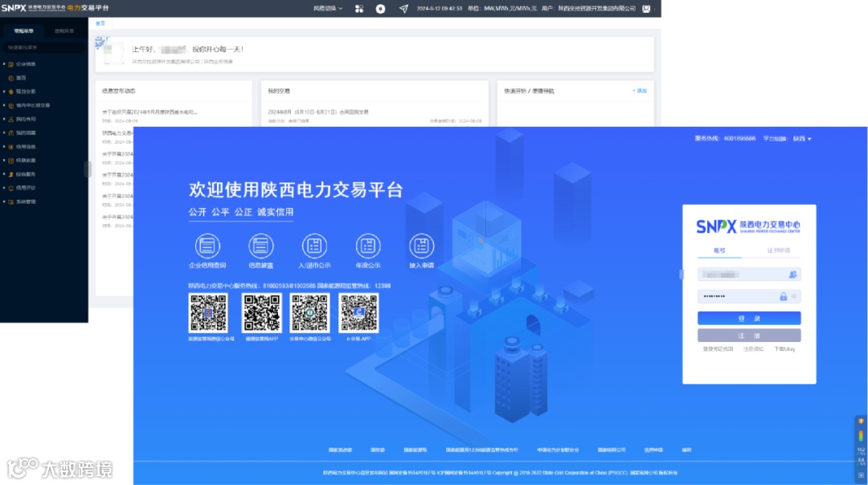This screenshot has width=868, height=485.
Task: Open the 信用中国 footer link
Action: [x=653, y=450]
